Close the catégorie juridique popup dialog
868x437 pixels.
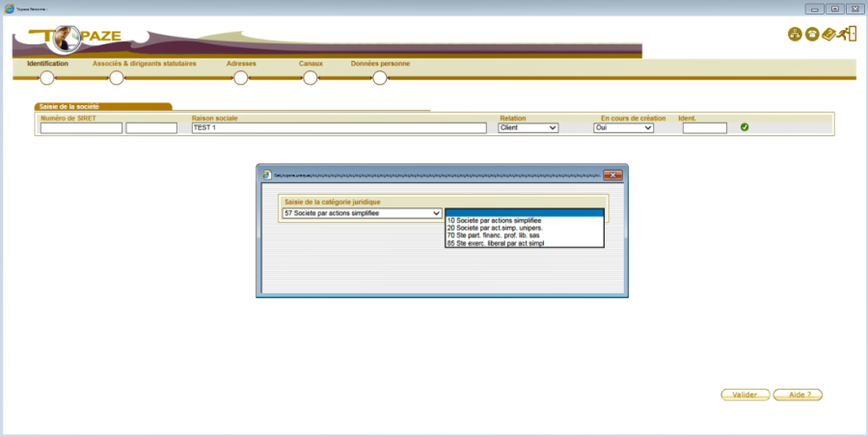tap(610, 175)
